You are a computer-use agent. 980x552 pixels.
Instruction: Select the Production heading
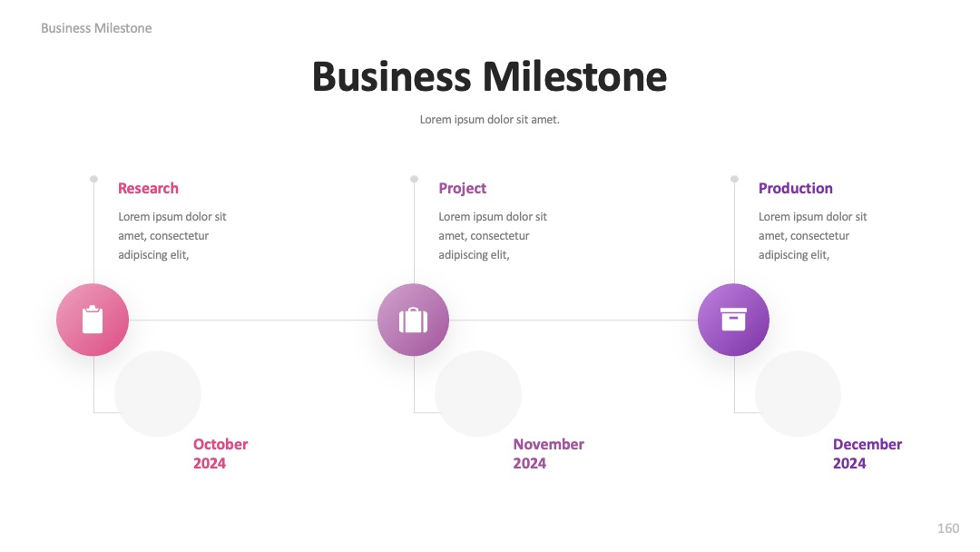795,188
